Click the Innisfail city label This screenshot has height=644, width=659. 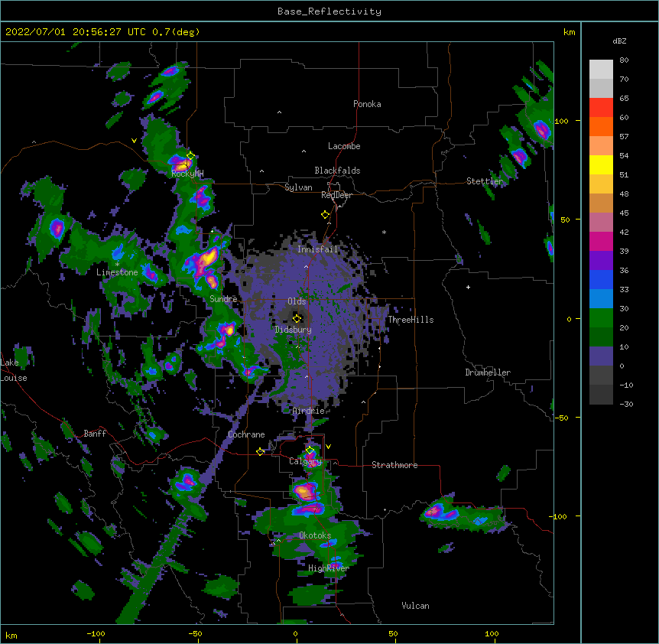318,249
